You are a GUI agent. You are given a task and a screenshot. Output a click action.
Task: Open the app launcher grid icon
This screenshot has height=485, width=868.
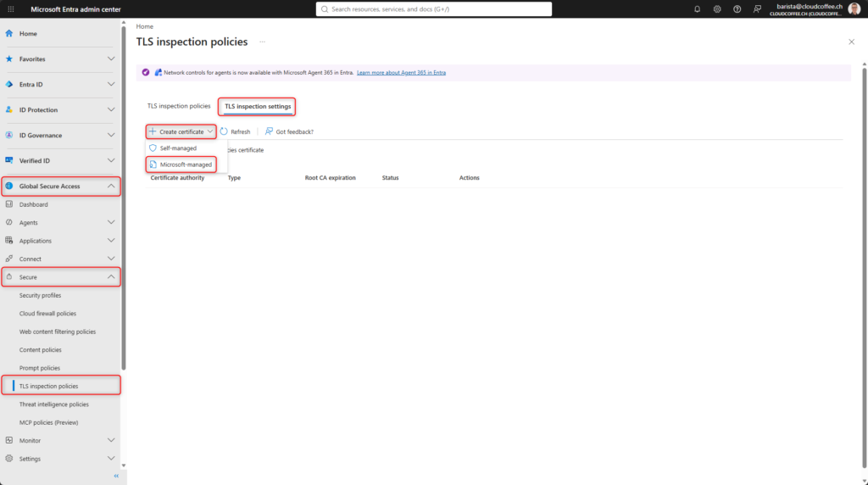[x=10, y=8]
